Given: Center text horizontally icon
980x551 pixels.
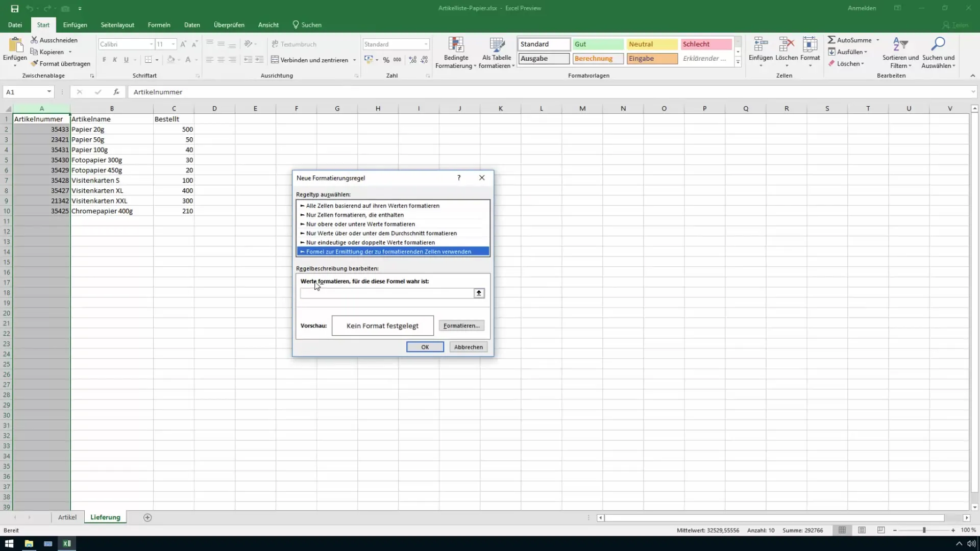Looking at the screenshot, I should point(220,60).
